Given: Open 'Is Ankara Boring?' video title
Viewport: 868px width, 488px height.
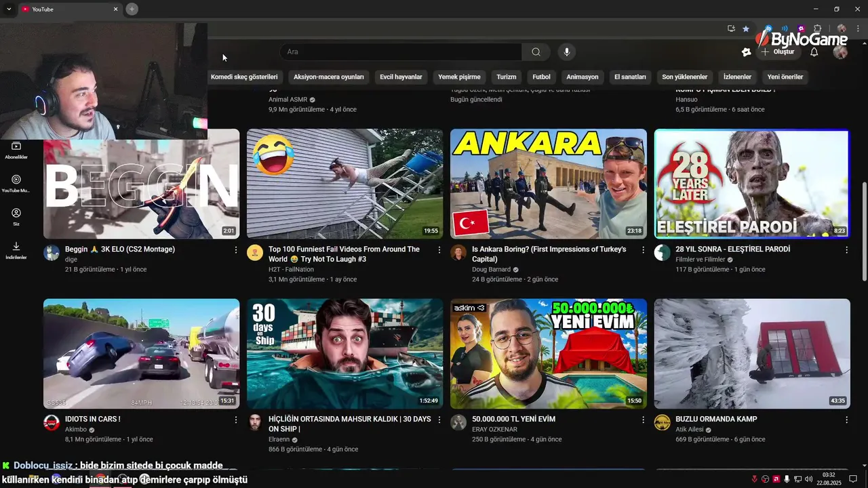Looking at the screenshot, I should pos(549,254).
